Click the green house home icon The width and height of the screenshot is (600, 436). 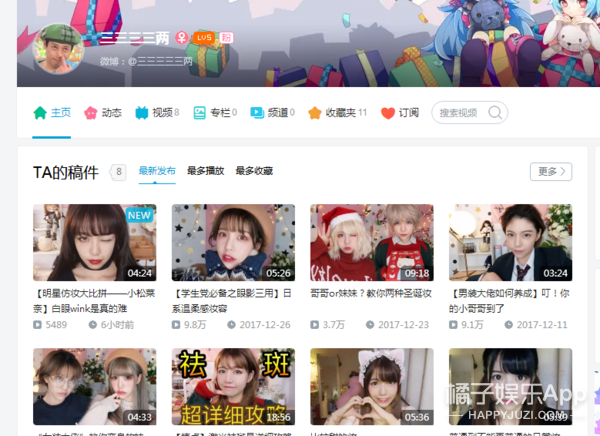click(x=40, y=113)
